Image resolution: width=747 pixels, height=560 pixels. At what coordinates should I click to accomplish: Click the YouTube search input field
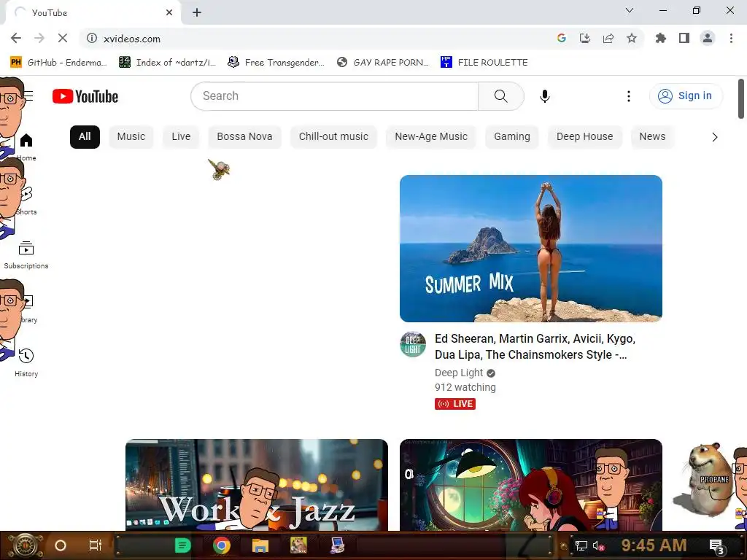(334, 96)
